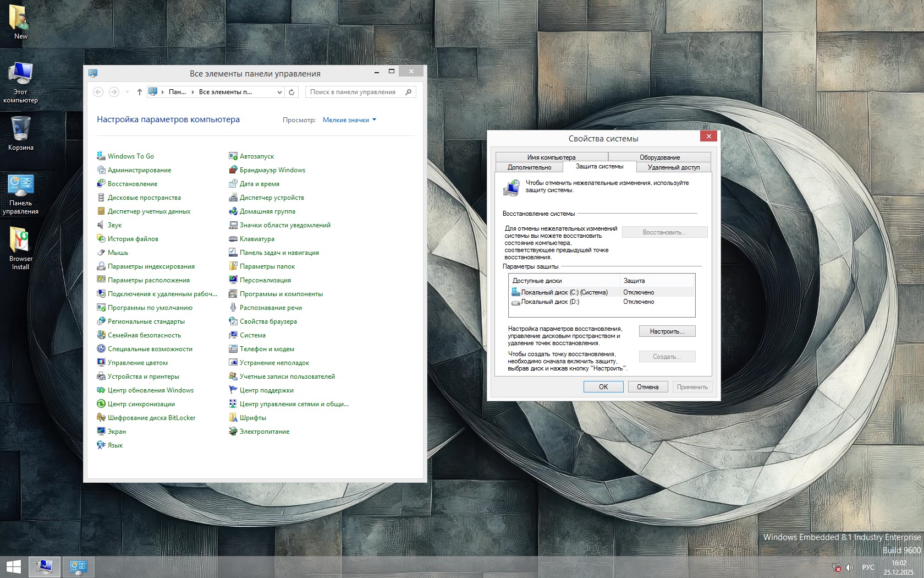Click the Настроить... button
This screenshot has height=578, width=924.
(667, 331)
